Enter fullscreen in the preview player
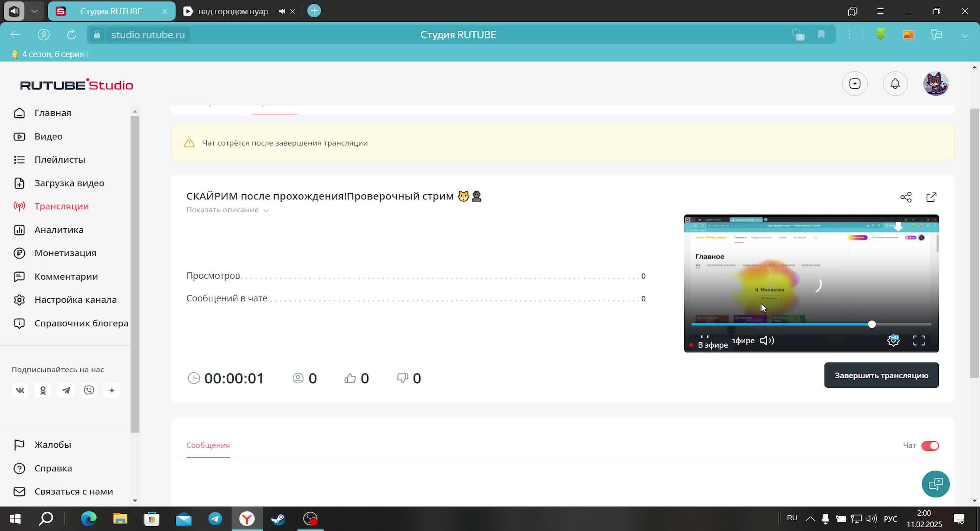The width and height of the screenshot is (980, 531). click(x=919, y=341)
